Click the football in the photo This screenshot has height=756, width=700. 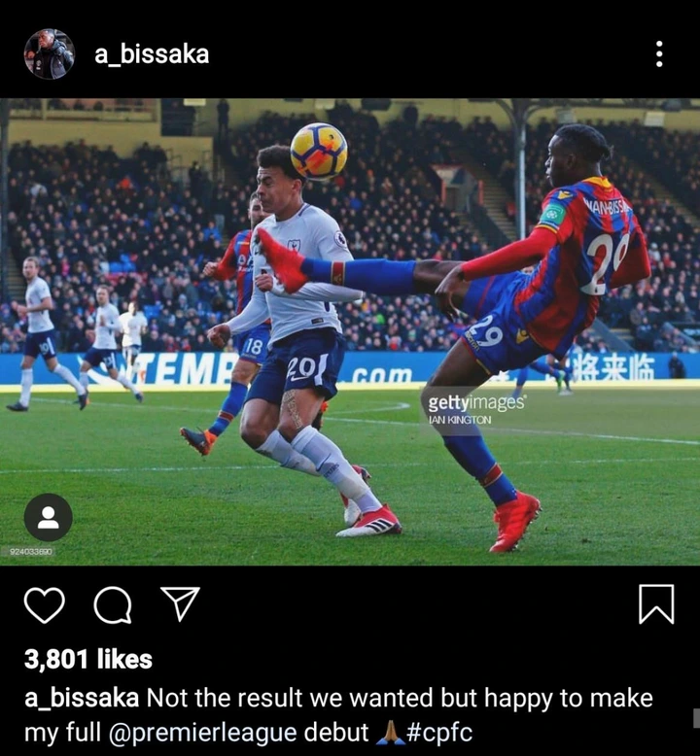318,152
